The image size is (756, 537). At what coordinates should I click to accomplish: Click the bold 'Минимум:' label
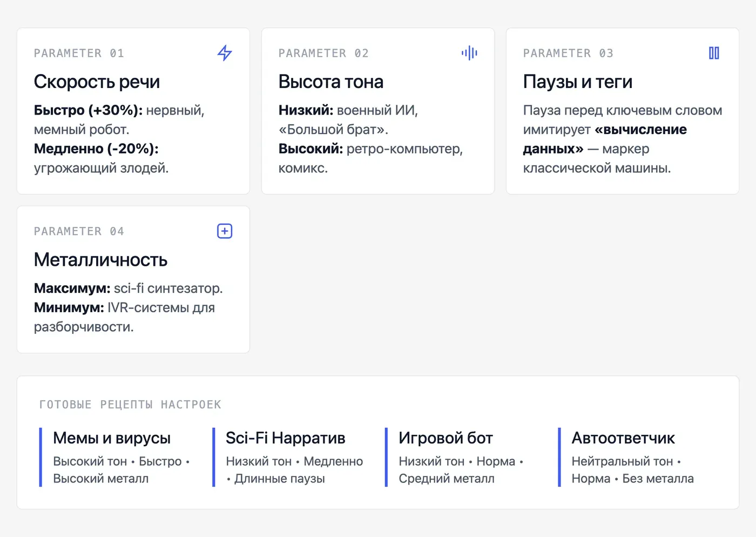coord(69,307)
